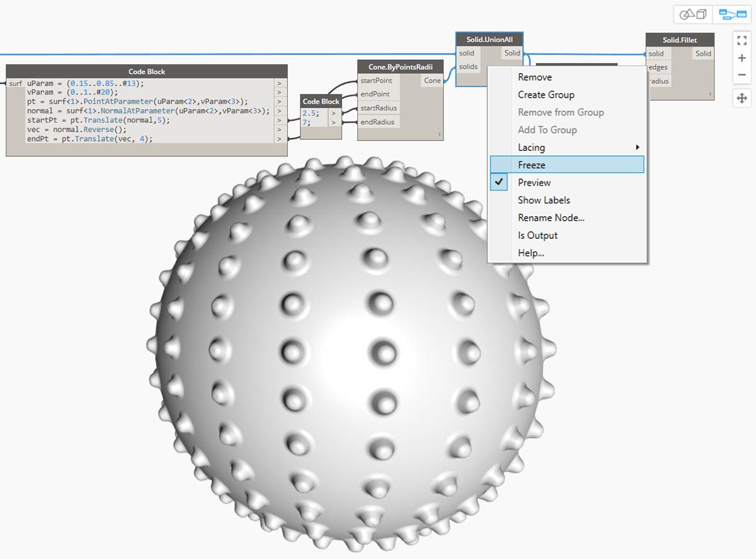This screenshot has width=756, height=559.
Task: Enable Freeze for the Solid.UnionAll node
Action: (x=532, y=165)
